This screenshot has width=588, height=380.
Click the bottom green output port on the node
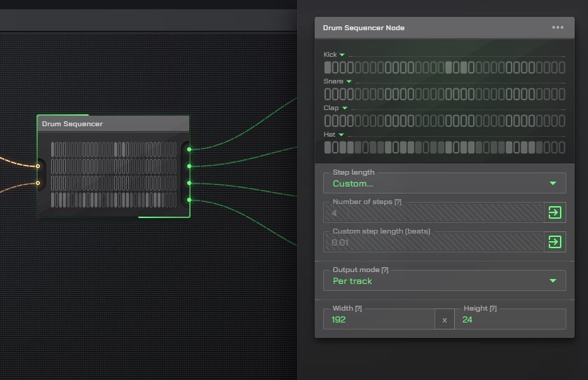[x=189, y=200]
